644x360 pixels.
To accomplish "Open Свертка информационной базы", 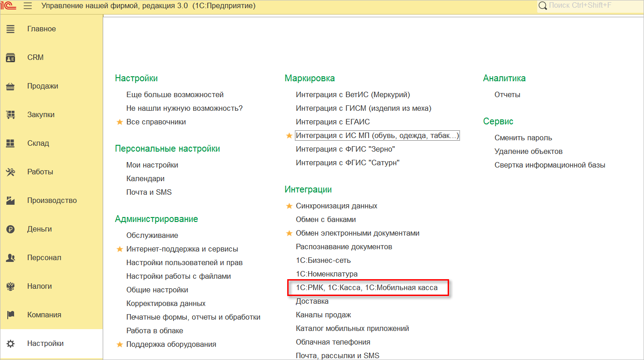I will coord(550,165).
